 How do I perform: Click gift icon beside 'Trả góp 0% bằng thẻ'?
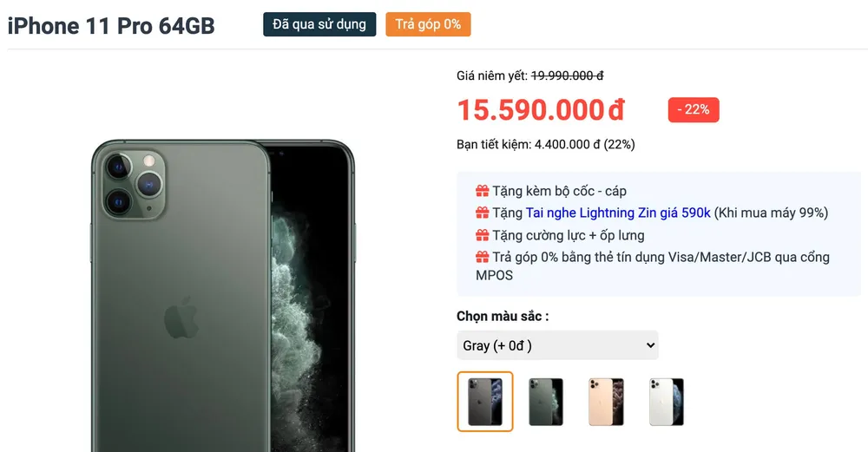pyautogui.click(x=482, y=258)
